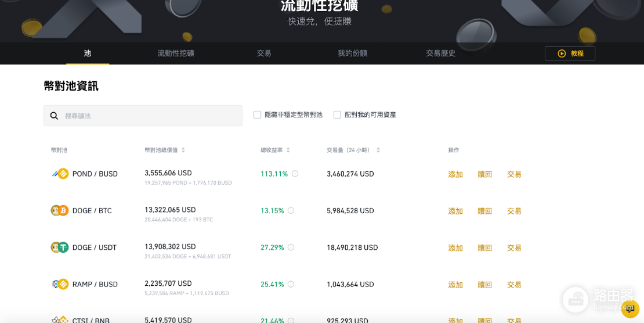Click 添加 for RAMP / BUSD
The width and height of the screenshot is (644, 323).
point(455,285)
